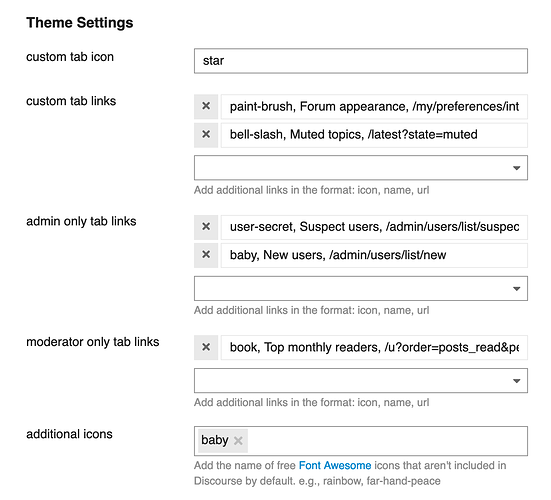Viewport: 551px width, 500px height.
Task: Edit the Top monthly readers link field
Action: tap(374, 348)
